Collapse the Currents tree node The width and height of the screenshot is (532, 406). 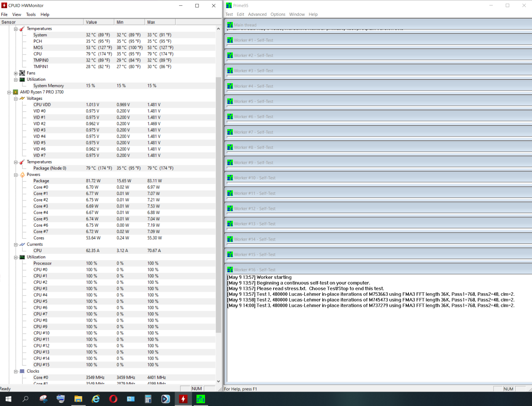[16, 244]
